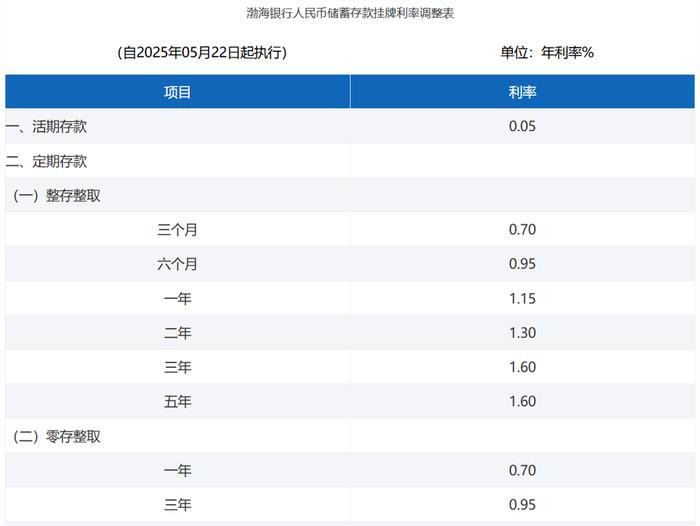The height and width of the screenshot is (526, 700).
Task: Select the 一、活期存款 row label
Action: [x=46, y=126]
